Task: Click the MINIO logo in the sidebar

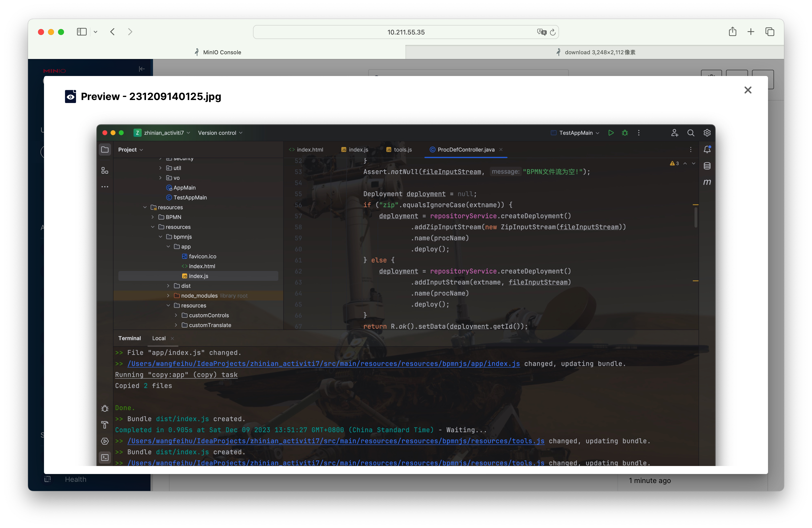Action: click(x=54, y=70)
